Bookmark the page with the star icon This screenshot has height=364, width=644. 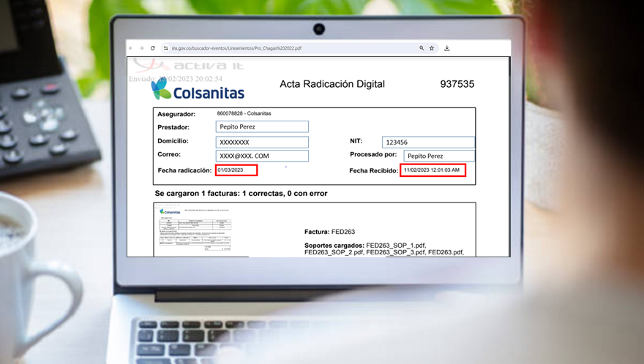coord(432,48)
